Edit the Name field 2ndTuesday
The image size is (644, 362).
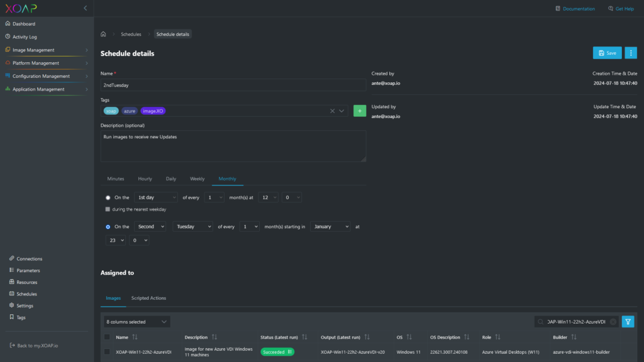pyautogui.click(x=233, y=85)
